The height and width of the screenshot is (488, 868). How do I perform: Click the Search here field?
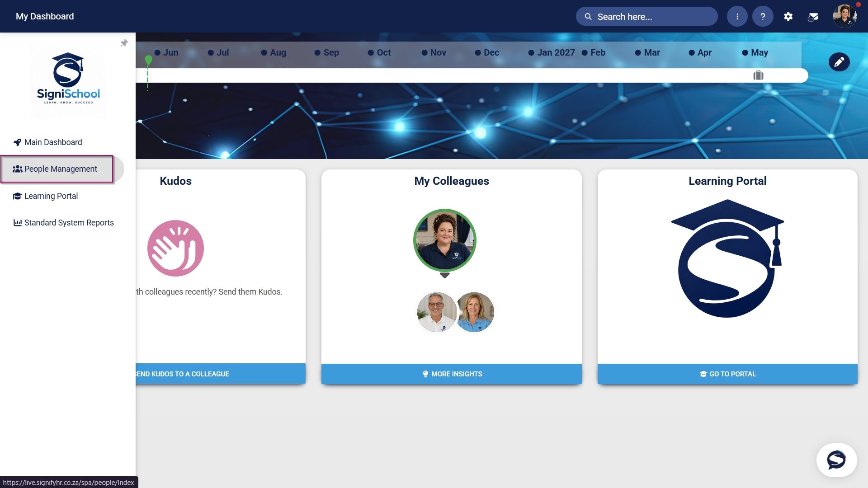(646, 17)
